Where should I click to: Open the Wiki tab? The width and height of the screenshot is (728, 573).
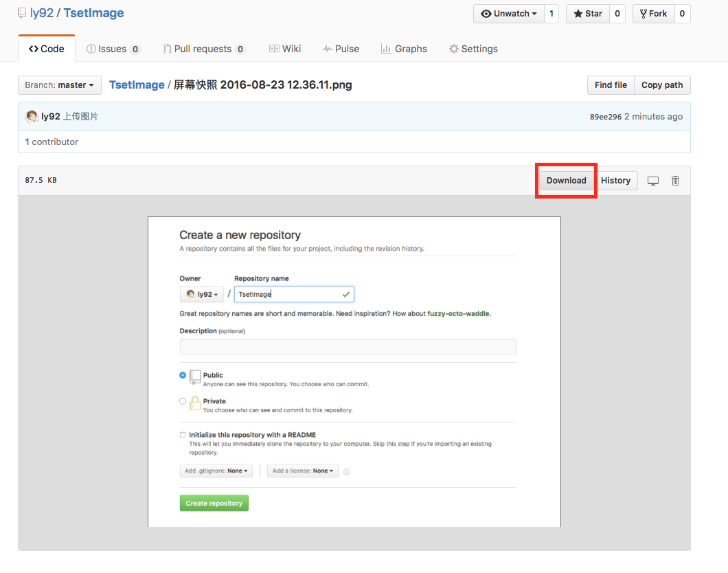pyautogui.click(x=285, y=49)
